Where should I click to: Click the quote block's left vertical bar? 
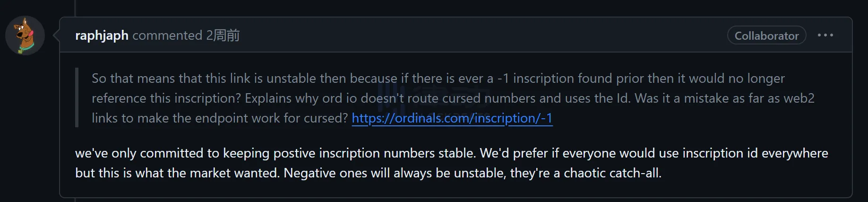tap(77, 98)
